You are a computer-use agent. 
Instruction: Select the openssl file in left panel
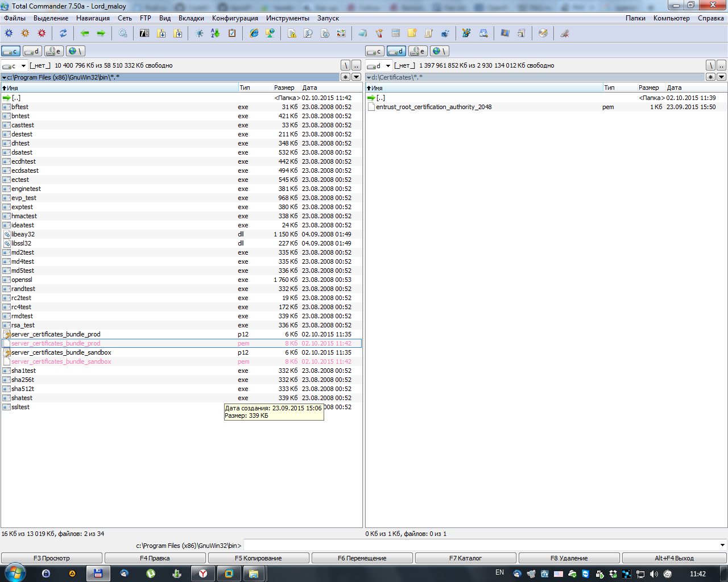click(x=22, y=280)
